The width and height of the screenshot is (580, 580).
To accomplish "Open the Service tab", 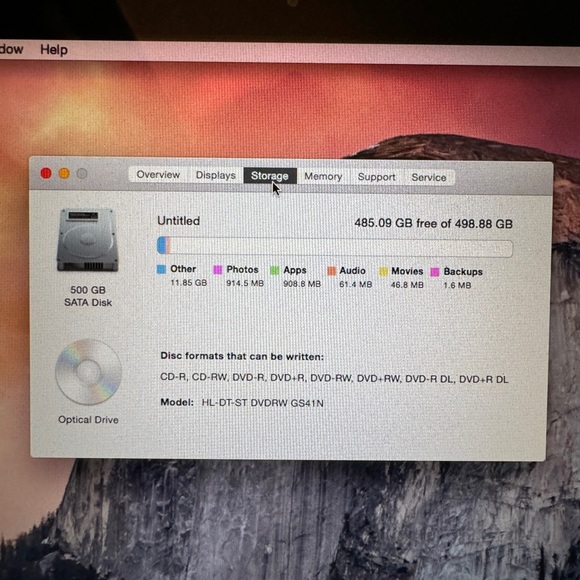I will coord(429,178).
